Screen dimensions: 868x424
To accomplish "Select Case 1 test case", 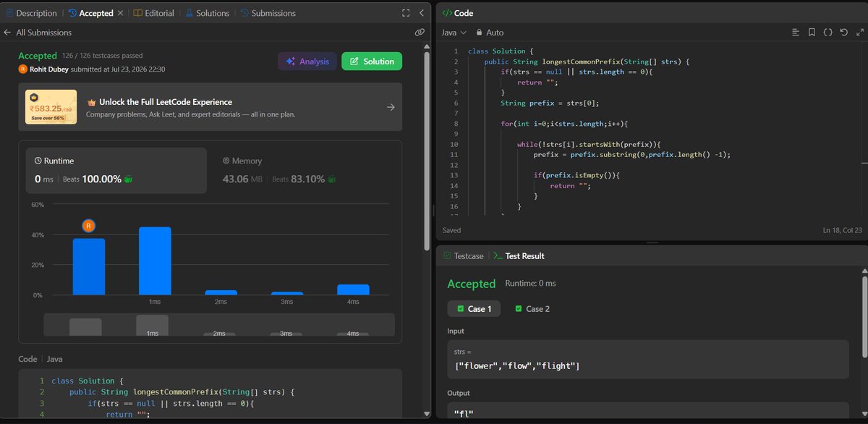I will point(472,309).
